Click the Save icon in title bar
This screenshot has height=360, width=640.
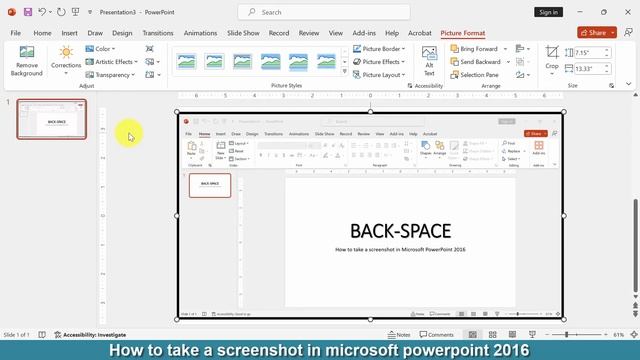[28, 12]
